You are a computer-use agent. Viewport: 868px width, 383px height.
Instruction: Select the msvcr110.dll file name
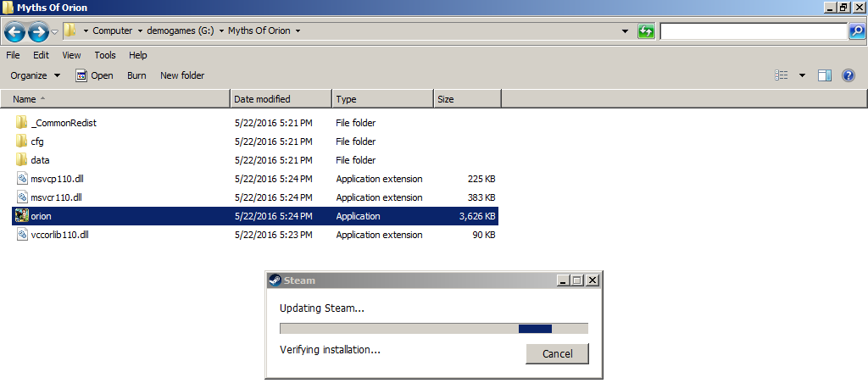point(57,197)
